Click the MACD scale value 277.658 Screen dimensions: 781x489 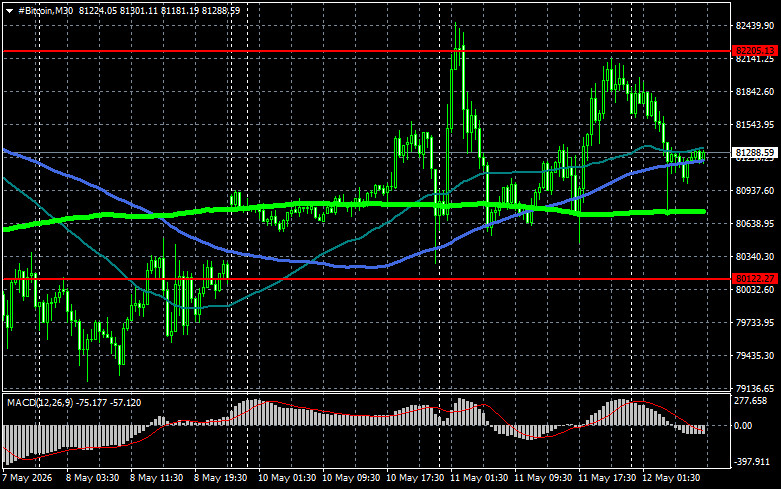751,401
